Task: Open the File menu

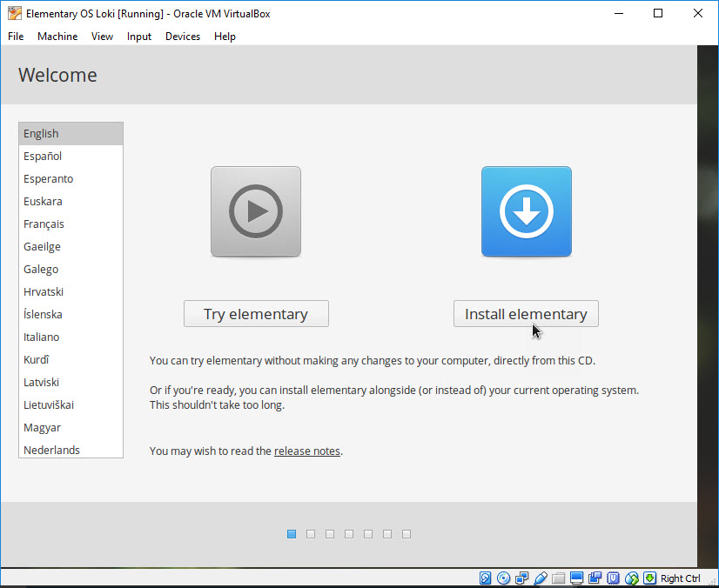Action: pyautogui.click(x=16, y=37)
